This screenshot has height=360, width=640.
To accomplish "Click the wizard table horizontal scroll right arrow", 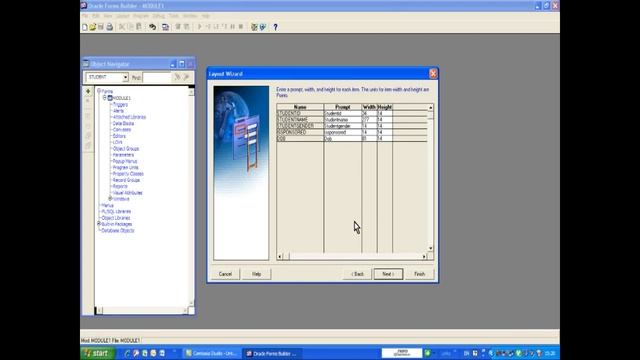I will pyautogui.click(x=424, y=256).
